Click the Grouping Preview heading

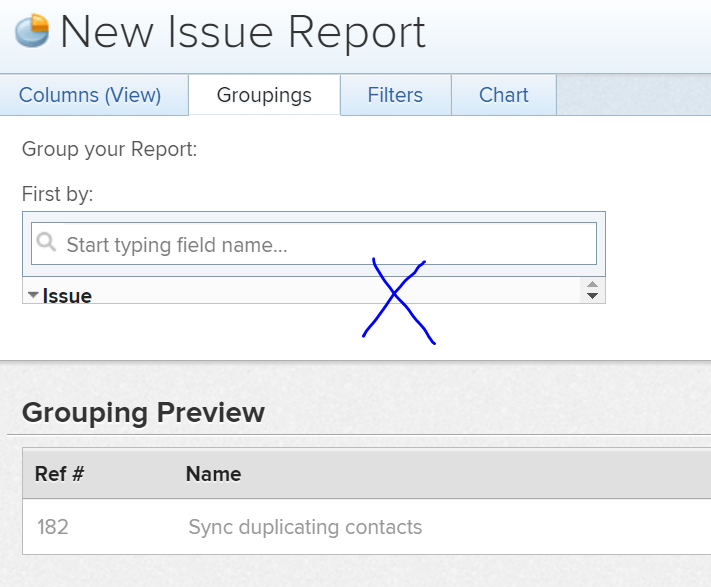[143, 412]
